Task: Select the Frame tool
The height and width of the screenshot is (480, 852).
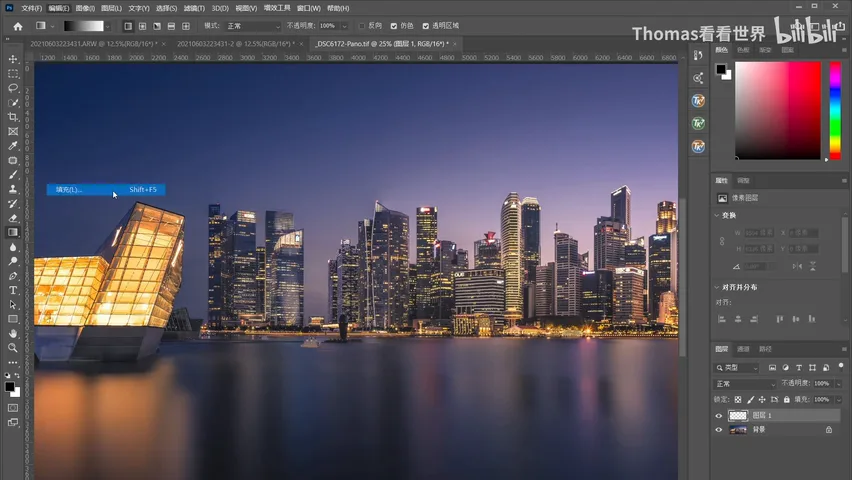Action: coord(13,132)
